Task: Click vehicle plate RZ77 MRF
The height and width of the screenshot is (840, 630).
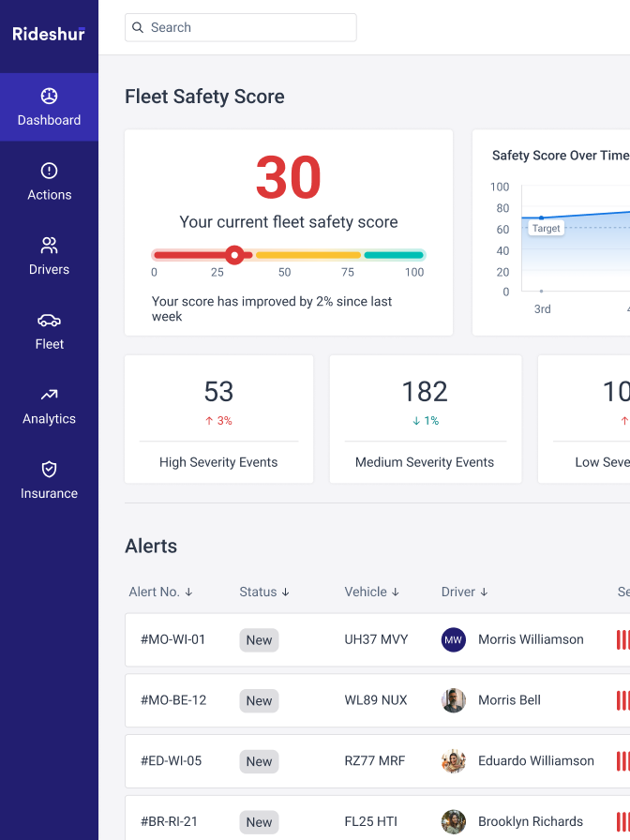Action: point(374,761)
